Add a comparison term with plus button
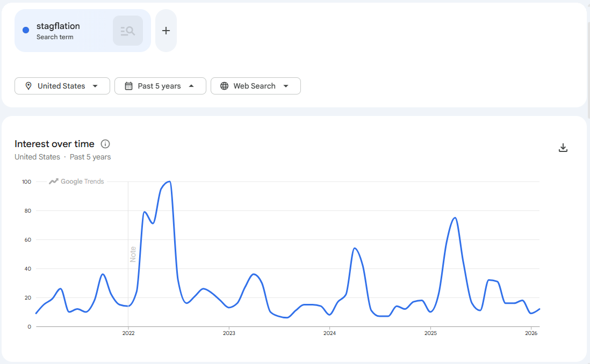This screenshot has width=590, height=364. (166, 31)
